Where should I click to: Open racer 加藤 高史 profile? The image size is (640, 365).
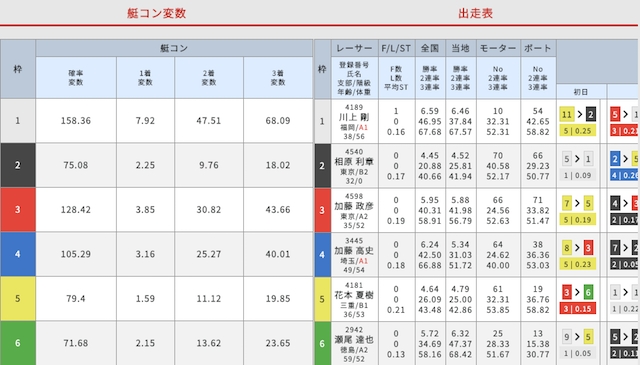click(x=354, y=251)
